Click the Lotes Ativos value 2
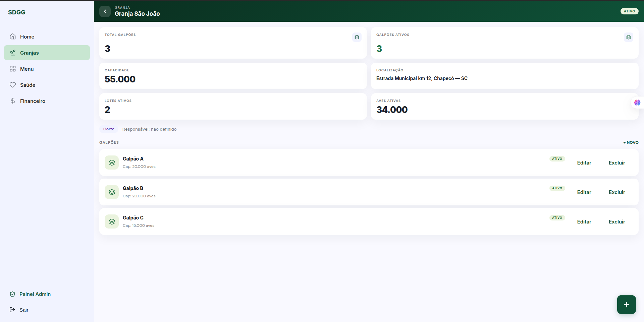 (107, 110)
